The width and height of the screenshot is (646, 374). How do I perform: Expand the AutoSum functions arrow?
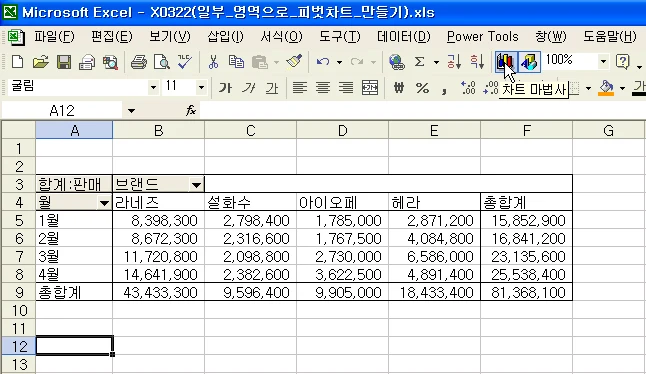pos(436,62)
